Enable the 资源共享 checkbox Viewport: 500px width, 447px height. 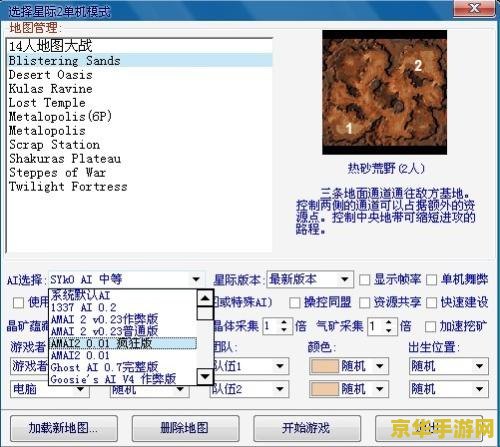click(364, 303)
